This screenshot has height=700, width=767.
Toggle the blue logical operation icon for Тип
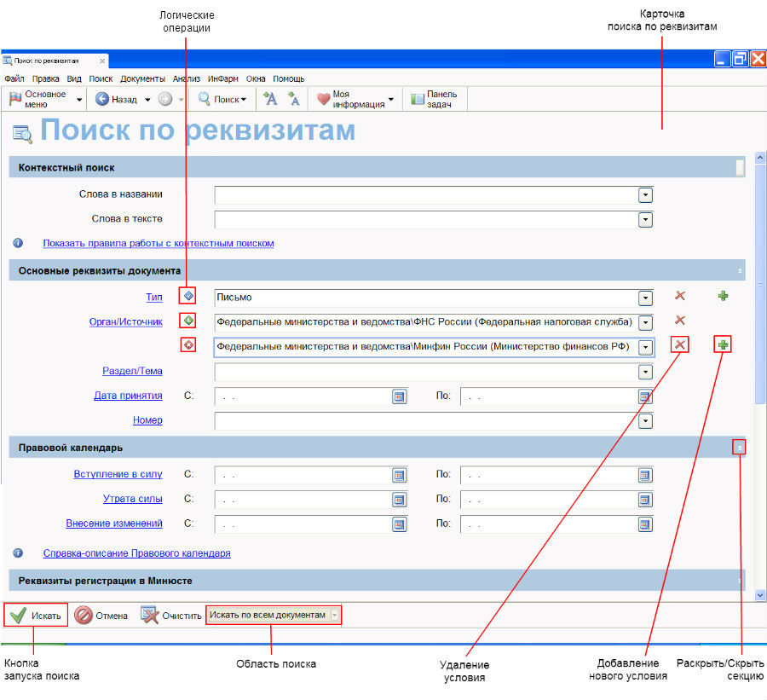[187, 296]
